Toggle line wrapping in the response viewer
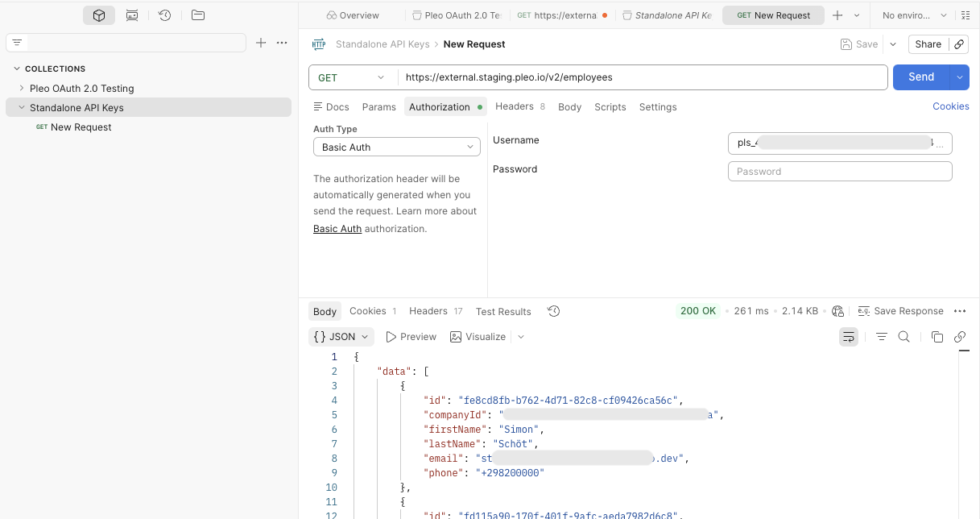980x519 pixels. click(x=849, y=336)
